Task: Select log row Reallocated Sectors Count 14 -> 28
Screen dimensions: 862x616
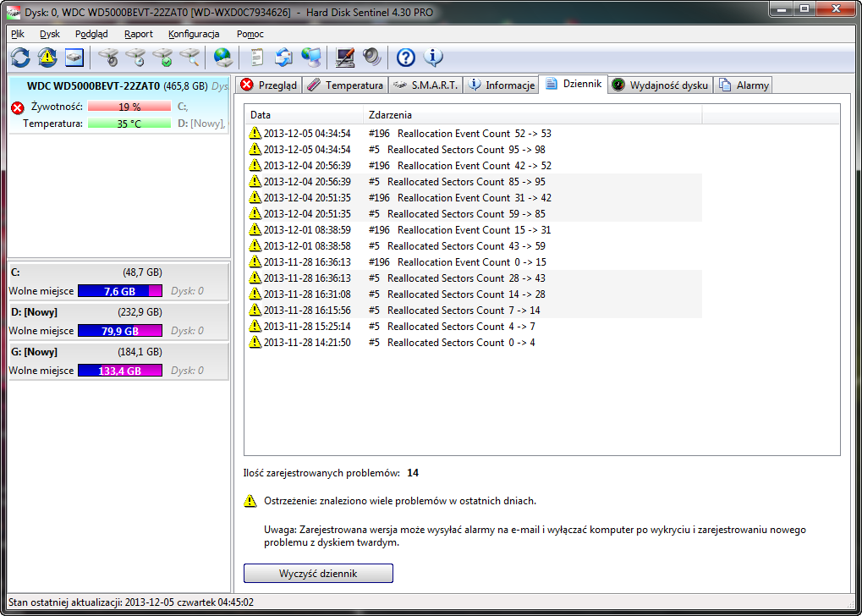Action: 474,294
